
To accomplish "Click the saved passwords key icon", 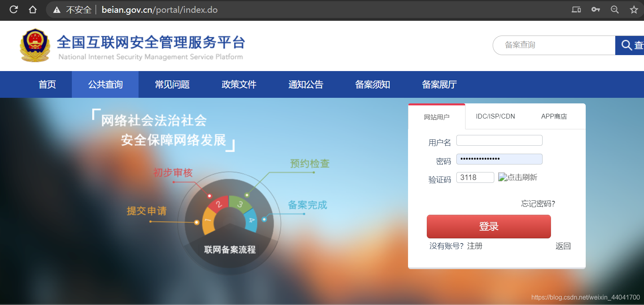I will 596,10.
